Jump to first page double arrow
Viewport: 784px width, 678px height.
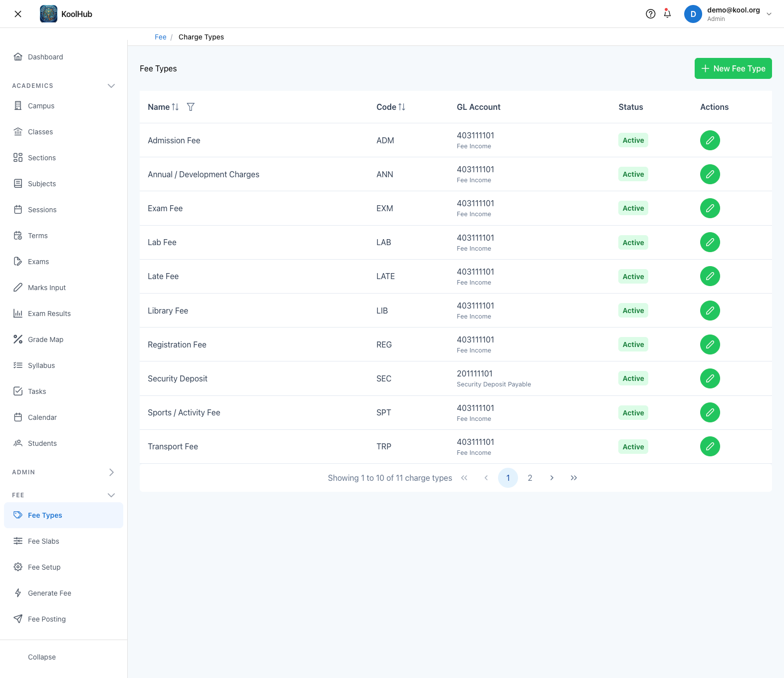pyautogui.click(x=464, y=478)
